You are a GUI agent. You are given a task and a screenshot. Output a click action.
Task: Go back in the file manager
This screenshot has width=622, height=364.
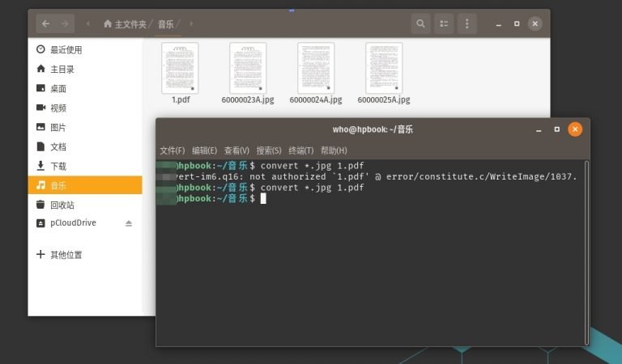point(45,23)
